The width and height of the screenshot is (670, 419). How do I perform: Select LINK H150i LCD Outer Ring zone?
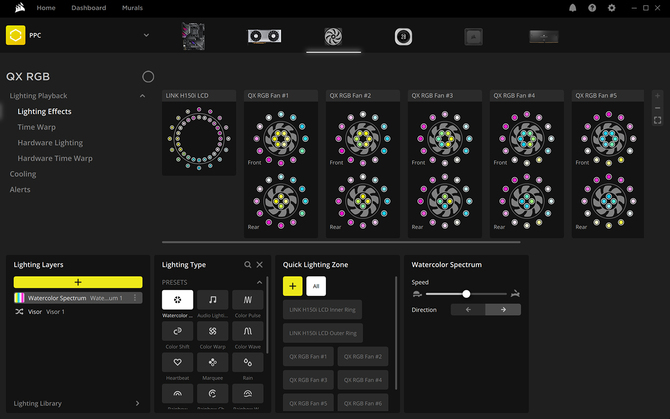click(323, 333)
